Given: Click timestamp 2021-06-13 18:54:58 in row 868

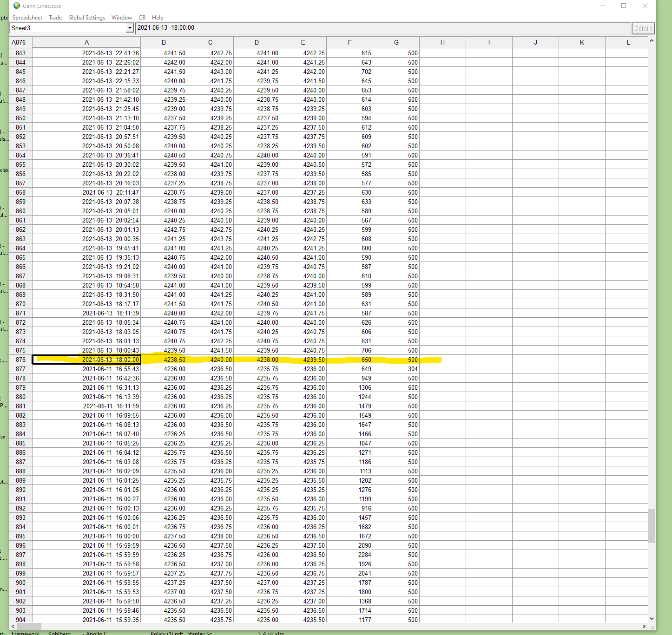Looking at the screenshot, I should 86,285.
